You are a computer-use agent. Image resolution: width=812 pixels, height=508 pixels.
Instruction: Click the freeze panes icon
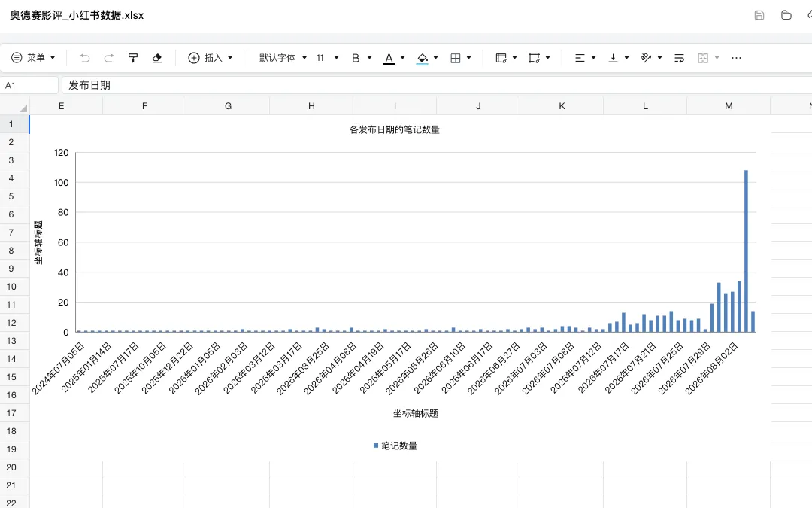[x=501, y=58]
